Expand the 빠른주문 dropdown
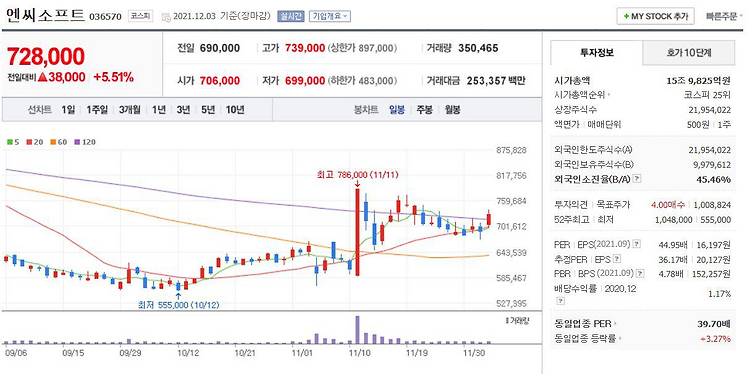The height and width of the screenshot is (374, 750). pos(724,16)
